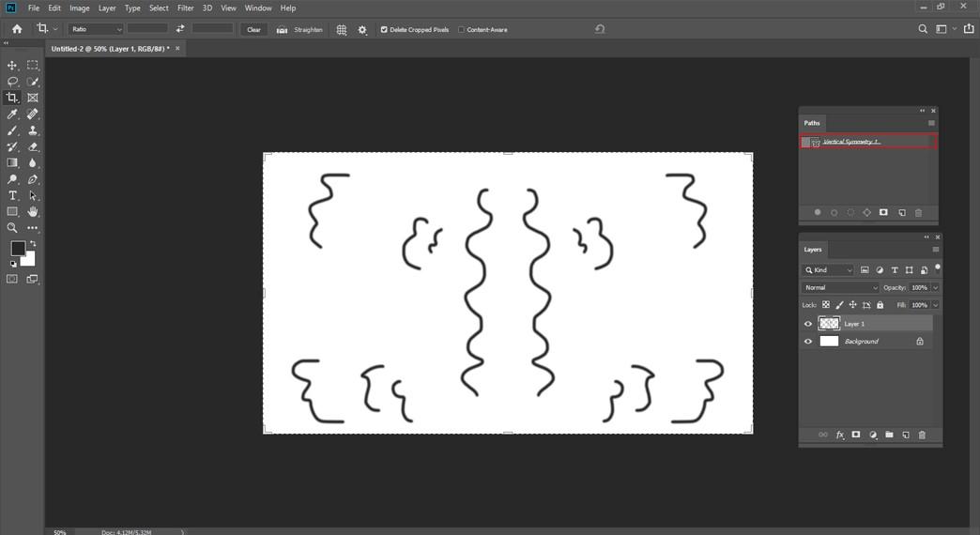Click the foreground color swatch

[x=18, y=248]
